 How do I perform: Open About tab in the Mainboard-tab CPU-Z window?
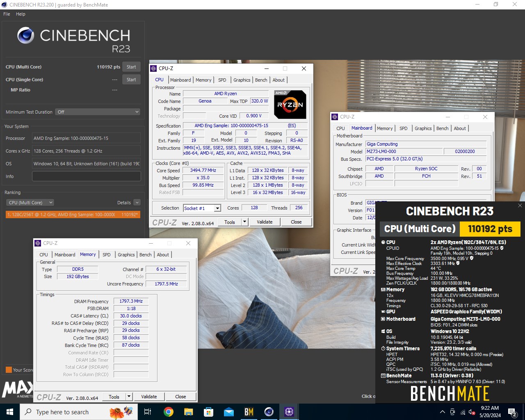click(460, 128)
